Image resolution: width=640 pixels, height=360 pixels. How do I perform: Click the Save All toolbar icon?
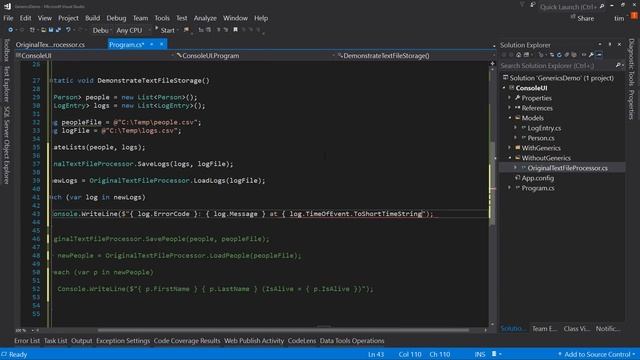[x=58, y=30]
